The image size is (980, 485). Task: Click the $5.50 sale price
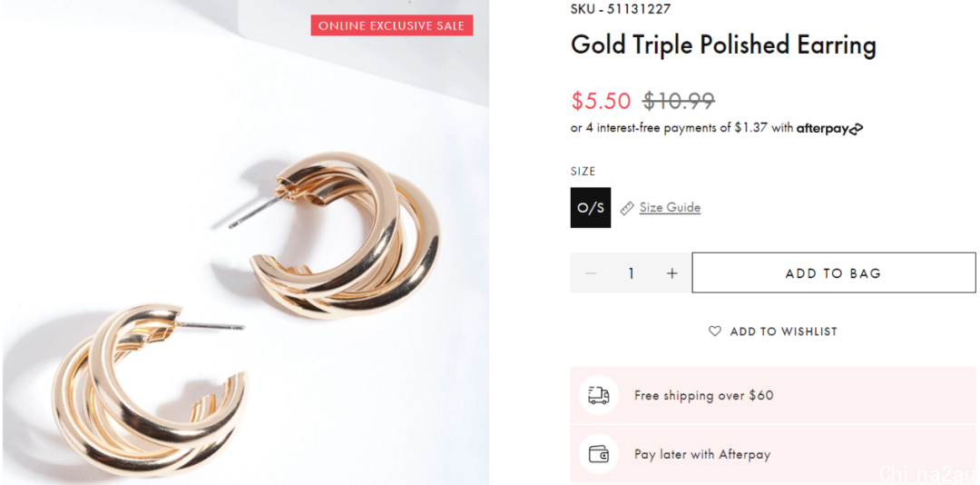point(601,101)
